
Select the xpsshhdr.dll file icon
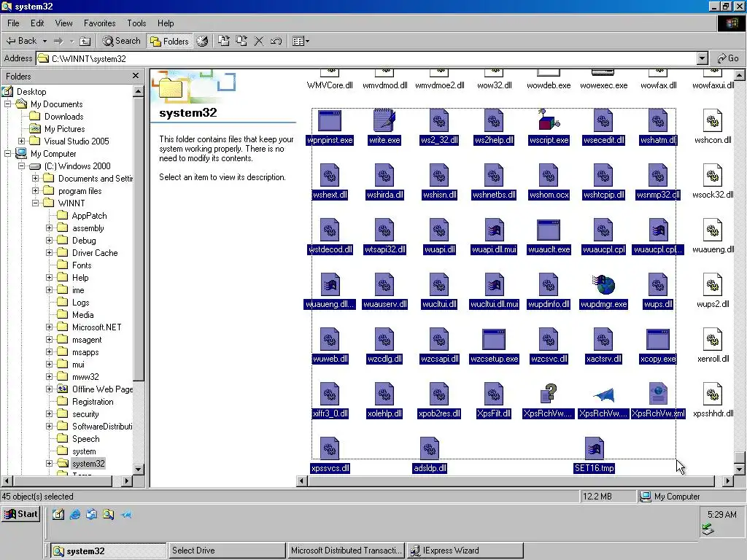click(x=713, y=394)
